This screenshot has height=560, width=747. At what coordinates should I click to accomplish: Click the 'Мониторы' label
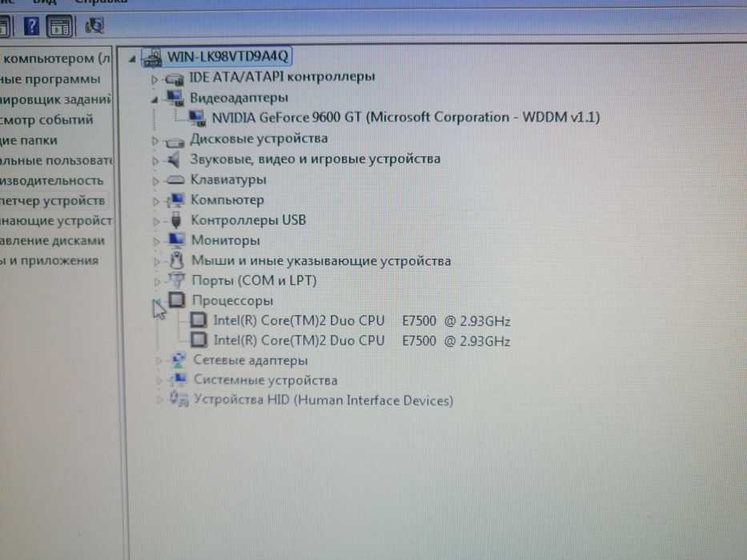coord(226,241)
